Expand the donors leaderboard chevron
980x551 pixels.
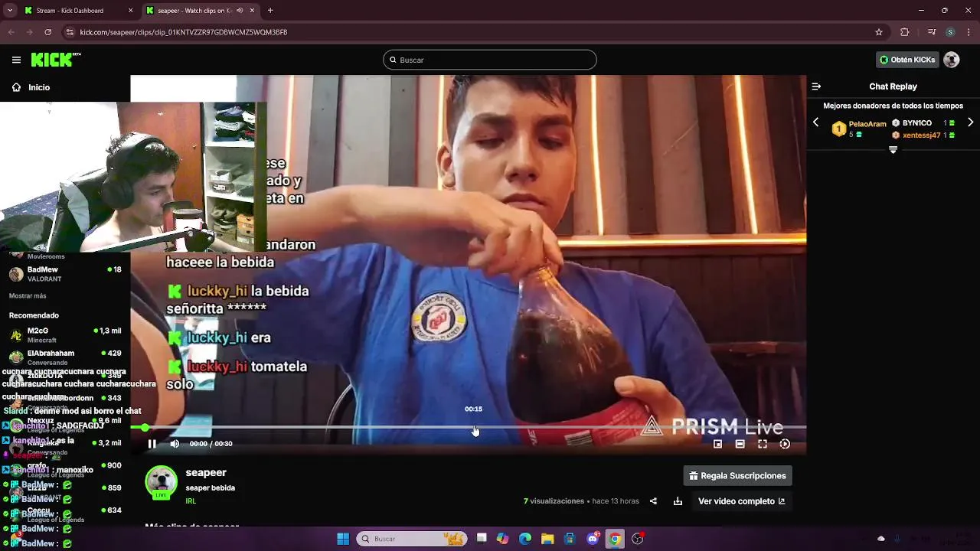tap(893, 150)
